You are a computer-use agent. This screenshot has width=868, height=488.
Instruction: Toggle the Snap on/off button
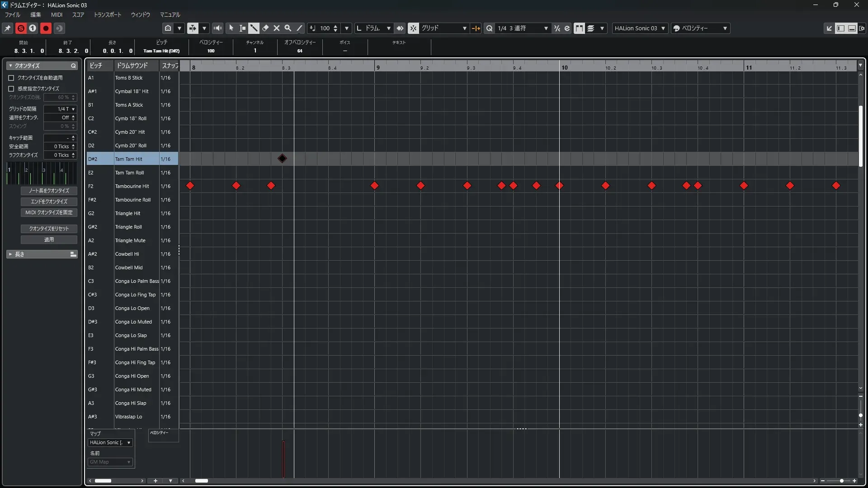coord(413,28)
